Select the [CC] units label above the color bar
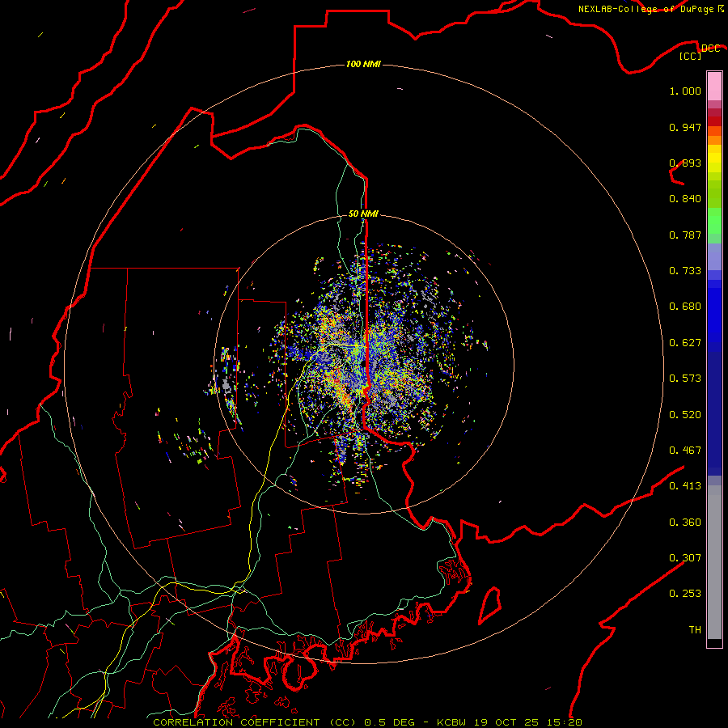This screenshot has width=728, height=728. click(x=691, y=57)
